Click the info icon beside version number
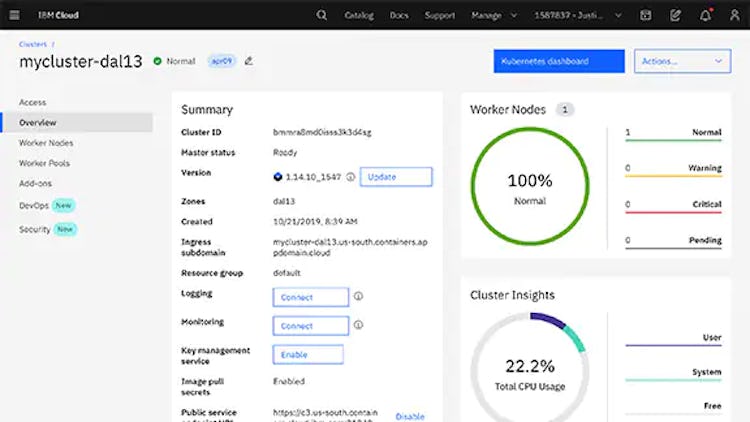750x422 pixels. 351,177
